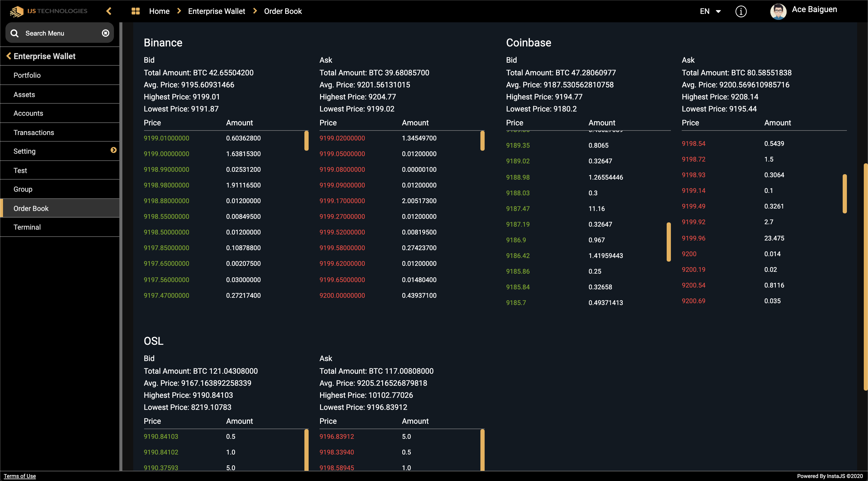Open the Ace Baiguen user menu
The width and height of the screenshot is (868, 481).
(x=814, y=9)
